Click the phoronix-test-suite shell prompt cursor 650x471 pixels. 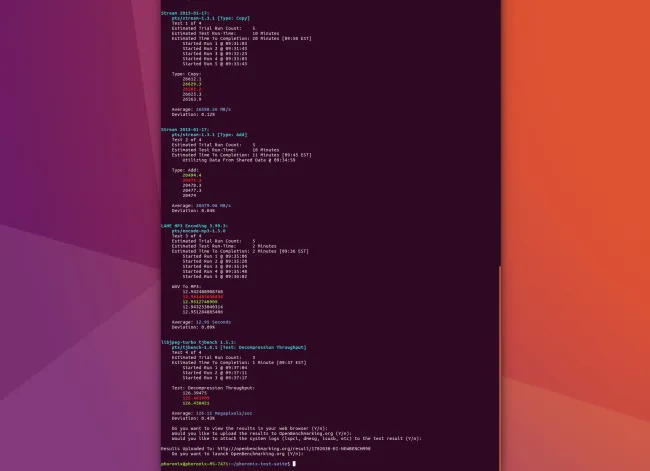tap(294, 464)
